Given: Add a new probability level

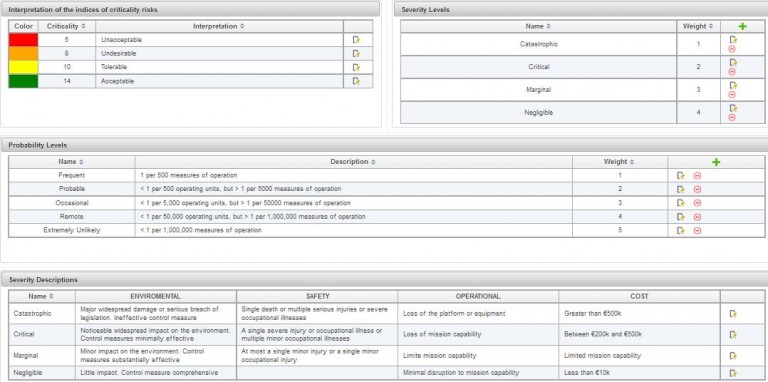Looking at the screenshot, I should pos(716,162).
